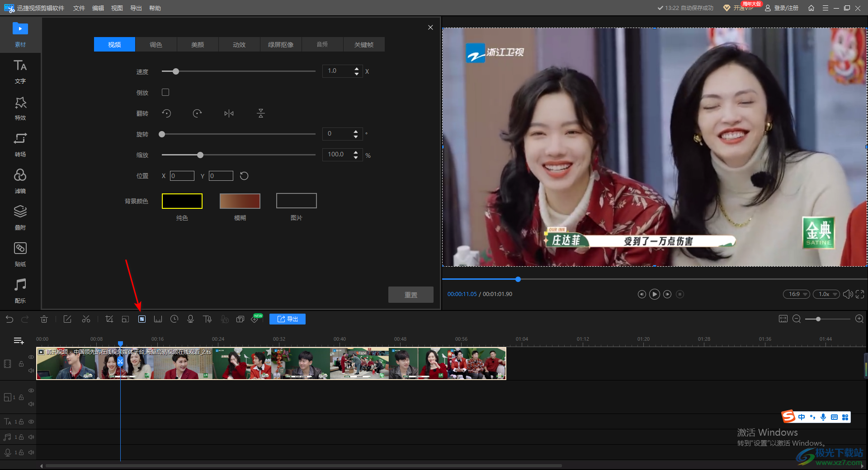The width and height of the screenshot is (868, 470).
Task: Click the blue 导出 export button
Action: pyautogui.click(x=288, y=319)
